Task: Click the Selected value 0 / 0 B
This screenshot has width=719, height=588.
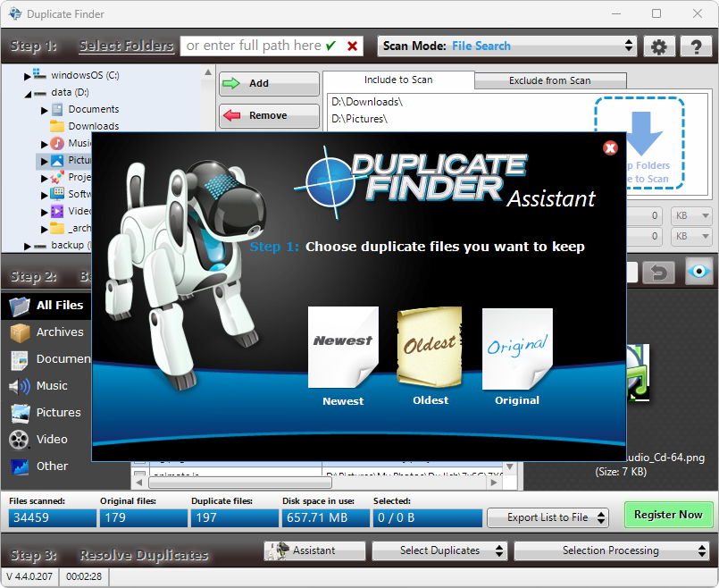Action: tap(427, 517)
